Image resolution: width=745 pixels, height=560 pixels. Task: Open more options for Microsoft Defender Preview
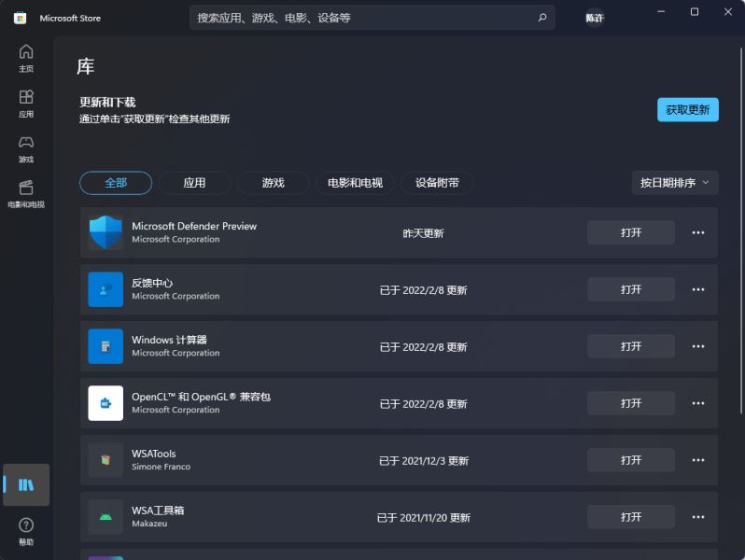click(698, 232)
